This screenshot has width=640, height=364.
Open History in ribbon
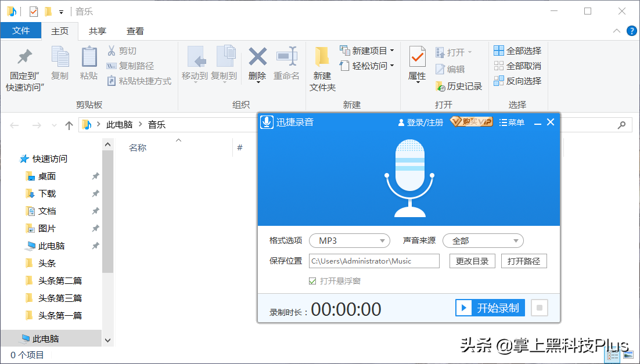pos(459,87)
